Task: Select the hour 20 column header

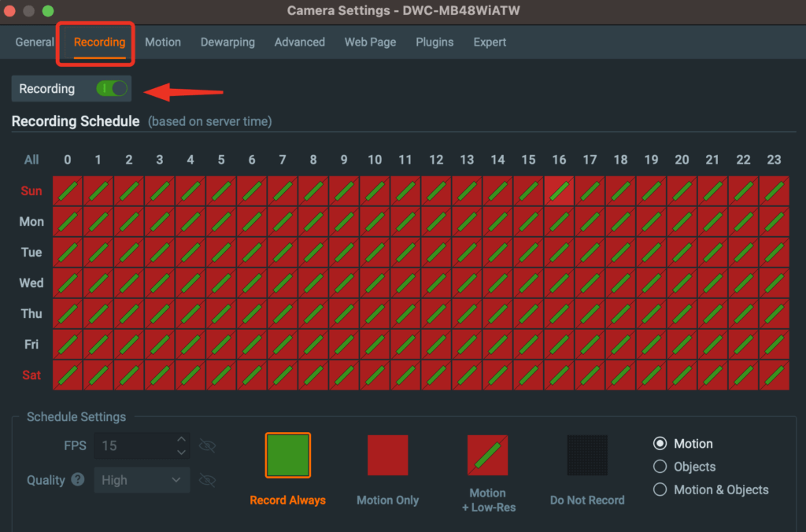Action: (682, 160)
